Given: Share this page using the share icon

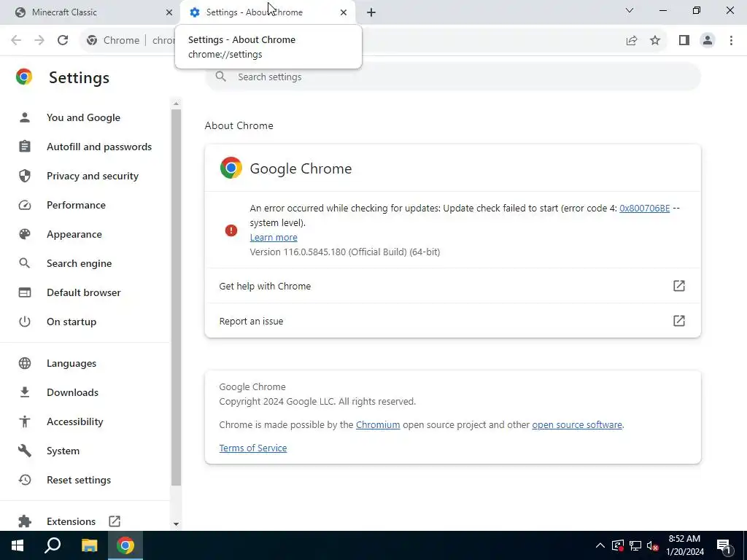Looking at the screenshot, I should click(632, 41).
